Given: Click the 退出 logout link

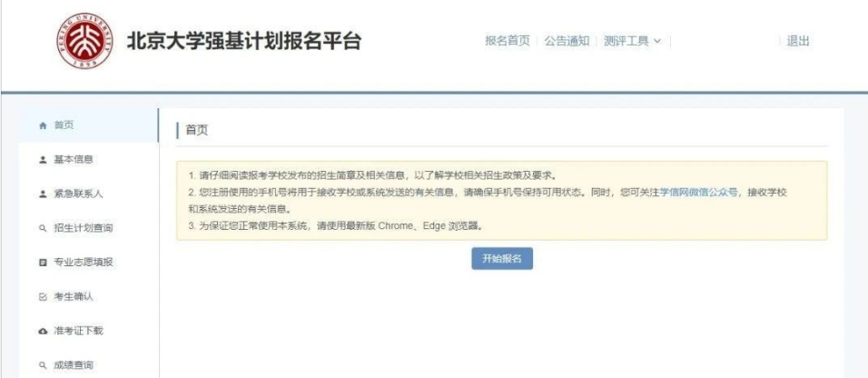Looking at the screenshot, I should click(798, 41).
